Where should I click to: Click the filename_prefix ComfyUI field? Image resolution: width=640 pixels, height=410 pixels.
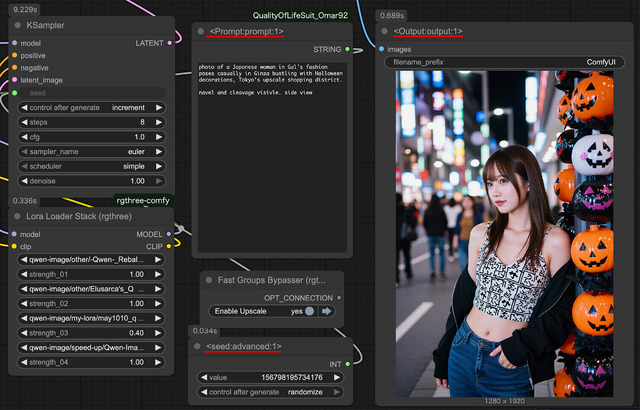pos(507,62)
